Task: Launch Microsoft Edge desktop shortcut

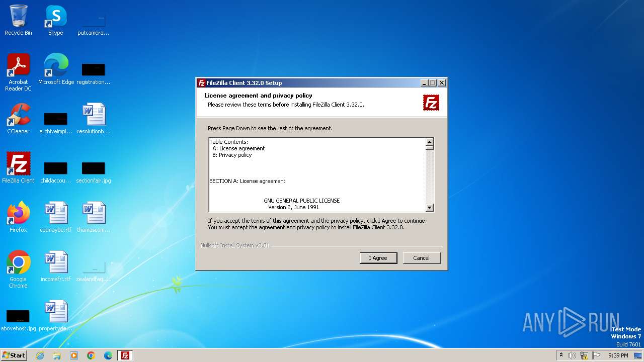Action: coord(56,69)
